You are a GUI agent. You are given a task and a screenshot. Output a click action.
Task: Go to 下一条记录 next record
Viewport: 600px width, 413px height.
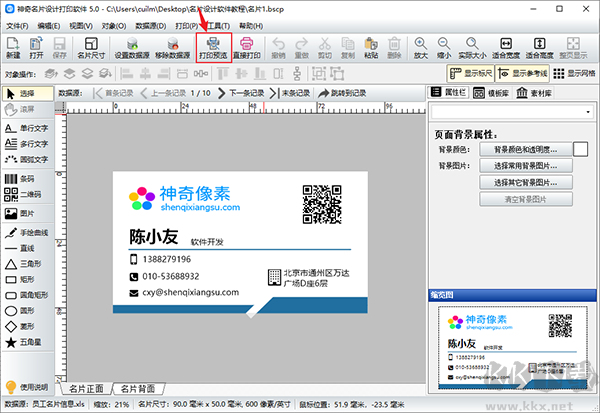(241, 93)
